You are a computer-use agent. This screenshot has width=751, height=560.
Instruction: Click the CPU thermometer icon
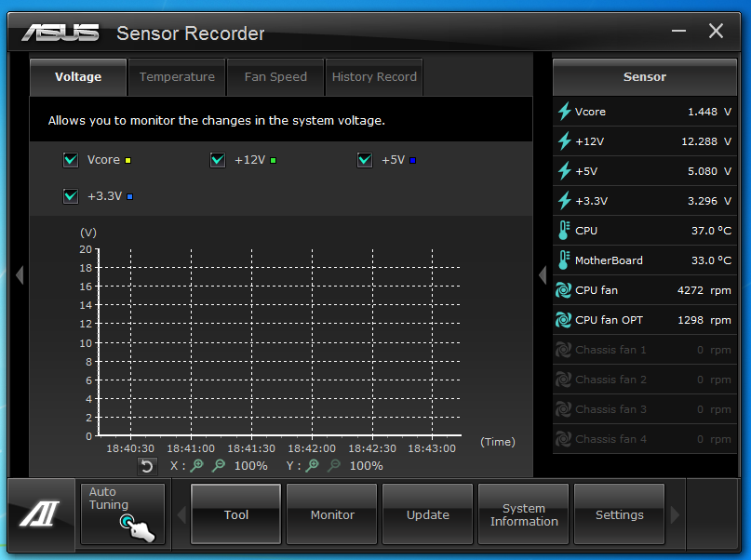click(x=564, y=230)
